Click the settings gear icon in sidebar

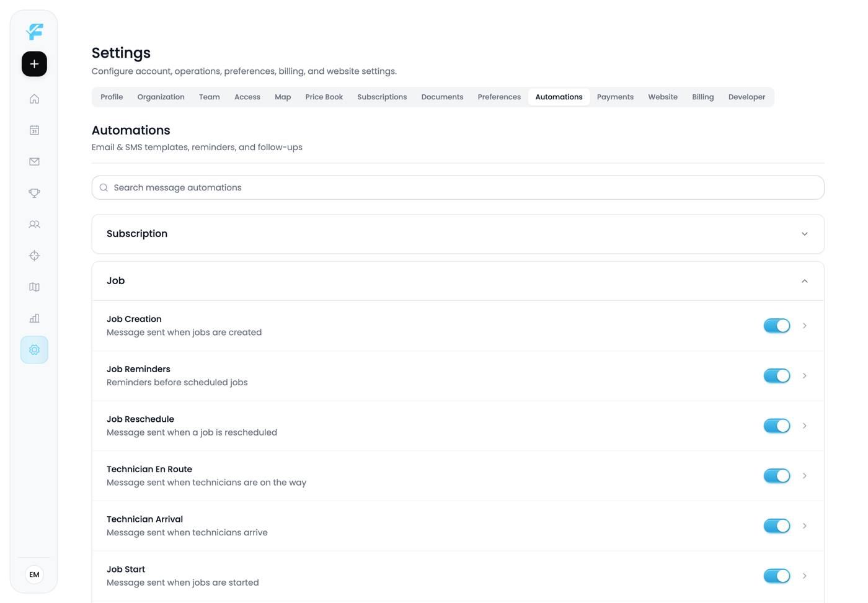click(34, 350)
